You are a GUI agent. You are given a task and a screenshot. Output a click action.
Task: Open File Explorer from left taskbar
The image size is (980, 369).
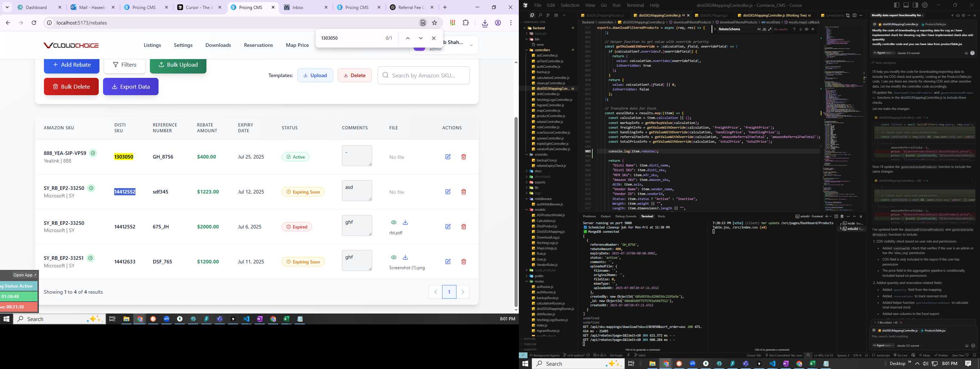(126, 319)
